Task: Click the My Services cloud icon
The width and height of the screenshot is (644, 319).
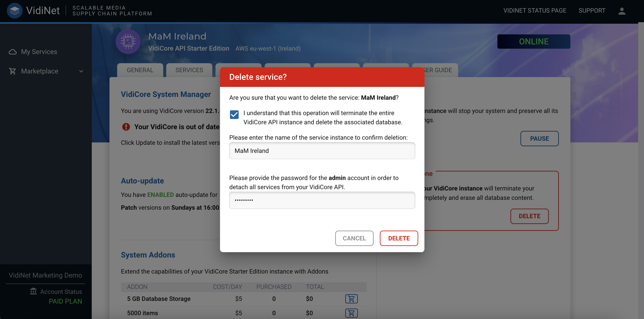Action: tap(13, 52)
